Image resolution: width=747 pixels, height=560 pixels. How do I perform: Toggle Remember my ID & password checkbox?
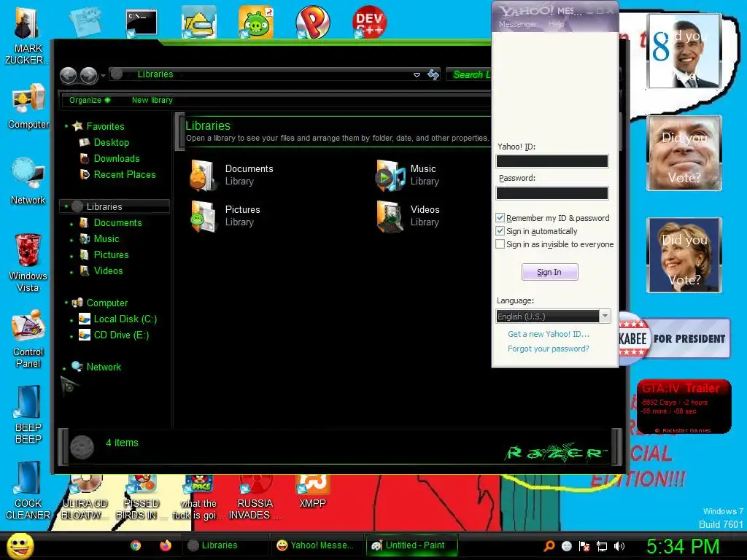tap(500, 217)
